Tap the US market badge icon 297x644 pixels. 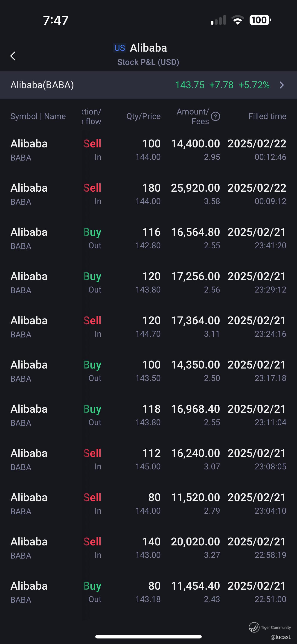tap(120, 48)
